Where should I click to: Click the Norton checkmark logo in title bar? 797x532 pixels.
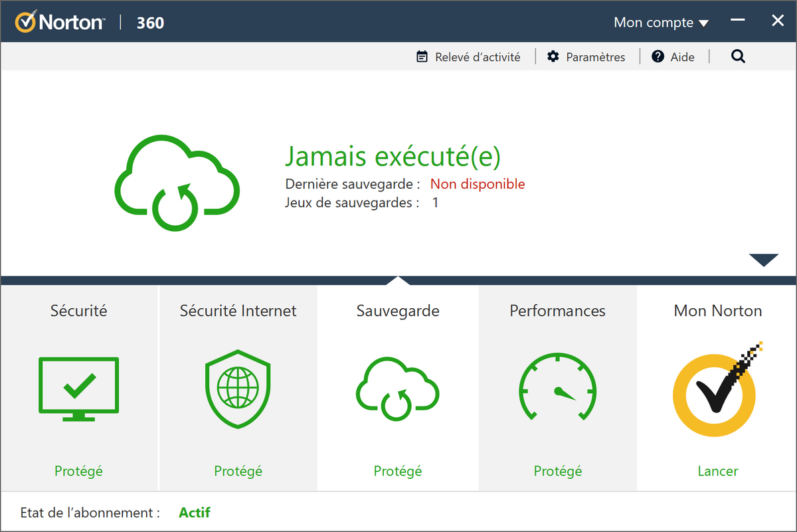pos(25,22)
